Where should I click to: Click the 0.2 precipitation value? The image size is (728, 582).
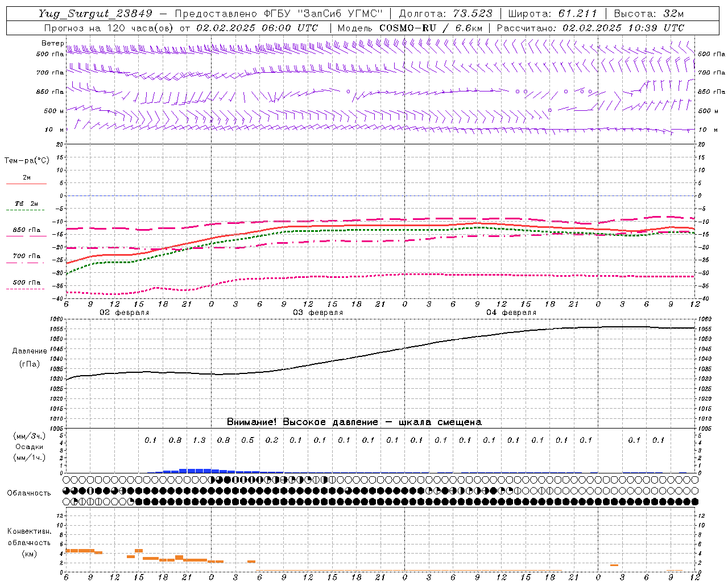click(x=272, y=440)
